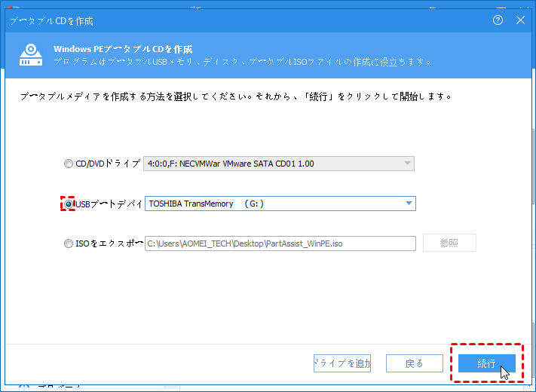Click the ISOをエクスポート option label
The height and width of the screenshot is (392, 536).
tap(109, 243)
